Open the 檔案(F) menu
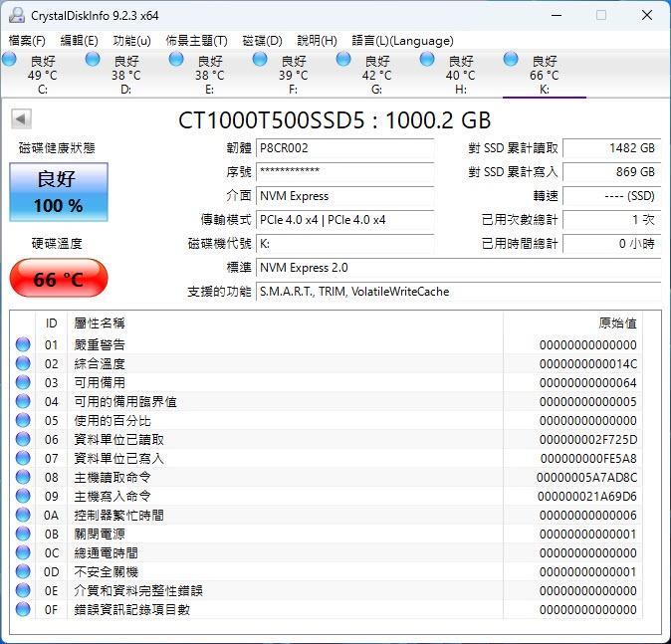The height and width of the screenshot is (644, 671). tap(27, 41)
